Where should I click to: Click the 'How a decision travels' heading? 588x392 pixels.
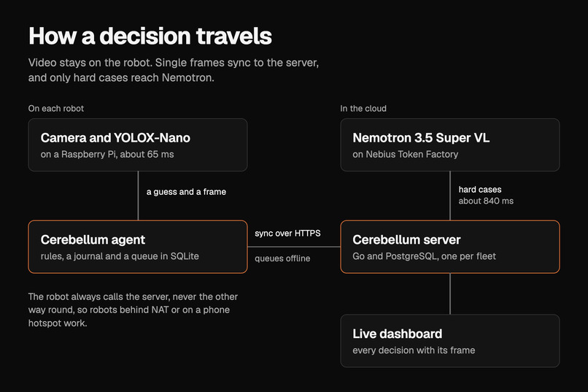point(150,36)
